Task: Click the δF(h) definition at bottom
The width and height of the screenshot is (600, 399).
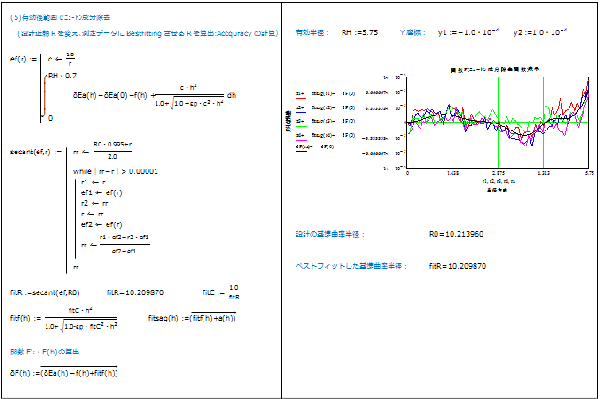Action: tap(64, 372)
